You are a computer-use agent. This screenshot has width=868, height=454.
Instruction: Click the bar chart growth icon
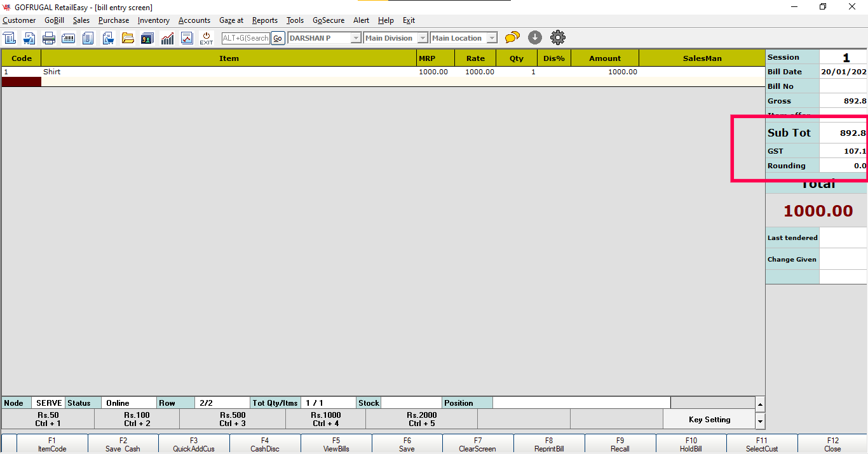click(167, 38)
